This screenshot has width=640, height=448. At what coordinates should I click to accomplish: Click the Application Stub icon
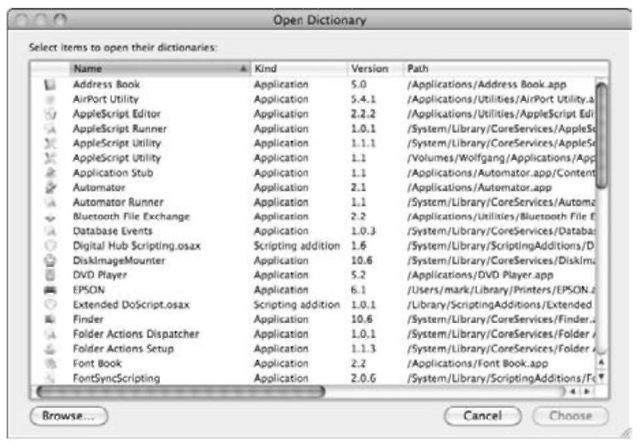[50, 173]
